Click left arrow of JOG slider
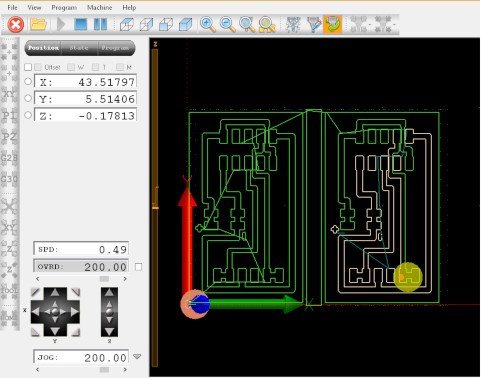The image size is (481, 378). pos(37,369)
